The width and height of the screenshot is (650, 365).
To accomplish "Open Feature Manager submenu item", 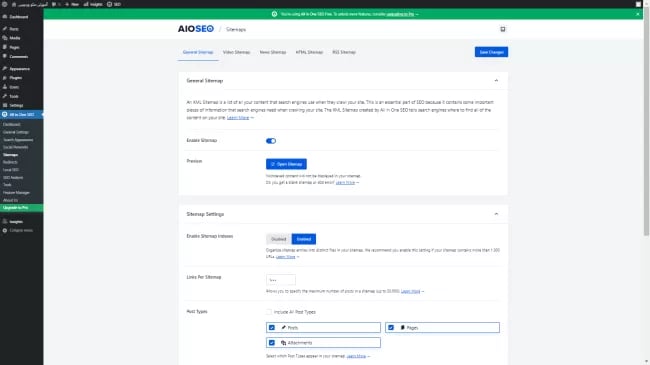I will (16, 192).
